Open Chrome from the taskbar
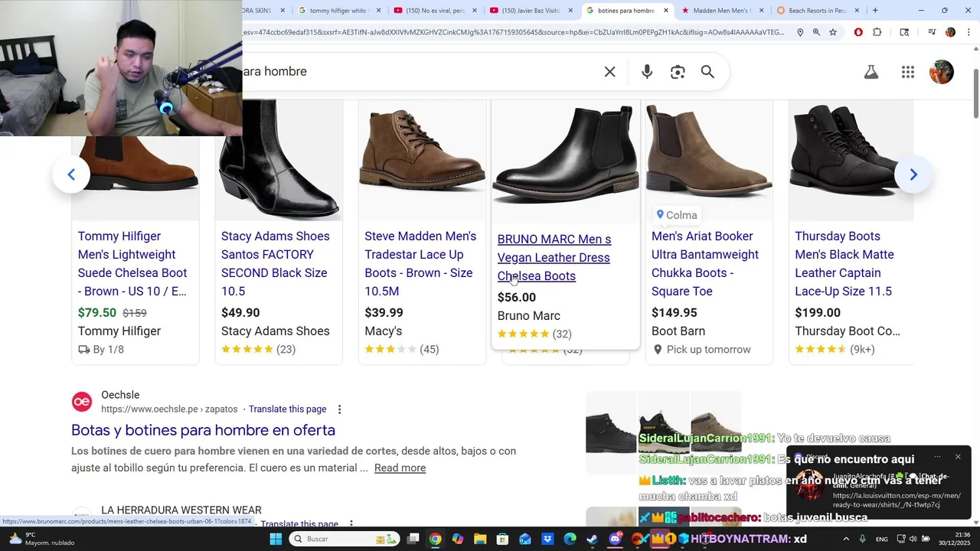Viewport: 980px width, 551px height. 435,539
